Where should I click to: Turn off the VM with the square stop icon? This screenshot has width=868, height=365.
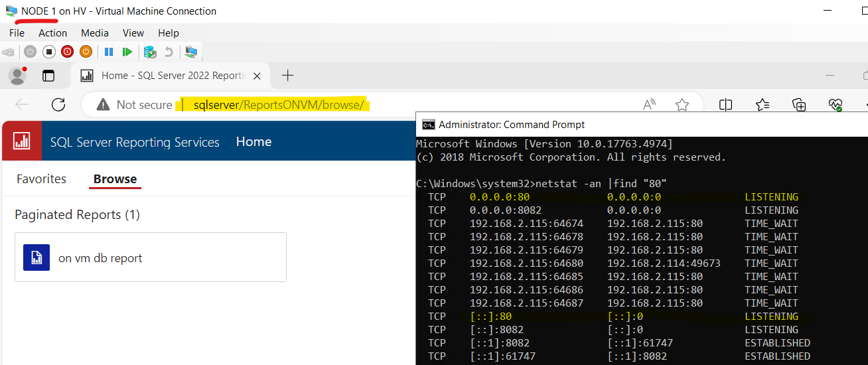tap(48, 51)
